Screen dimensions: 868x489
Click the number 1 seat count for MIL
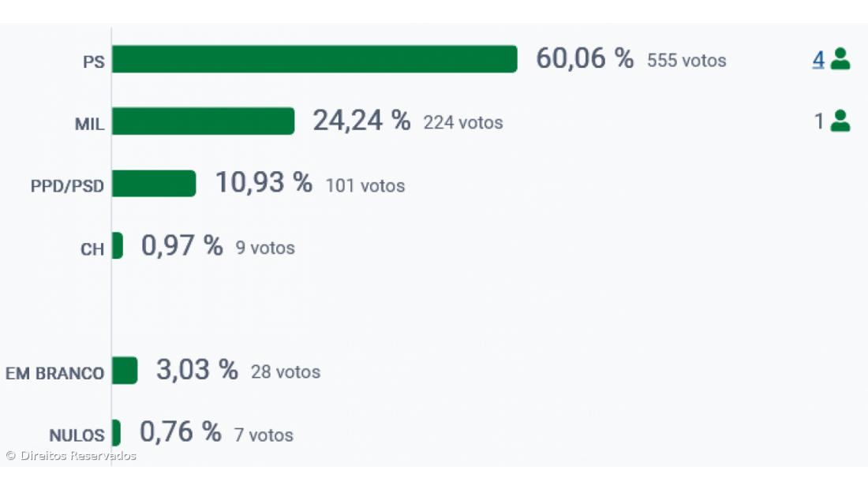pos(819,121)
